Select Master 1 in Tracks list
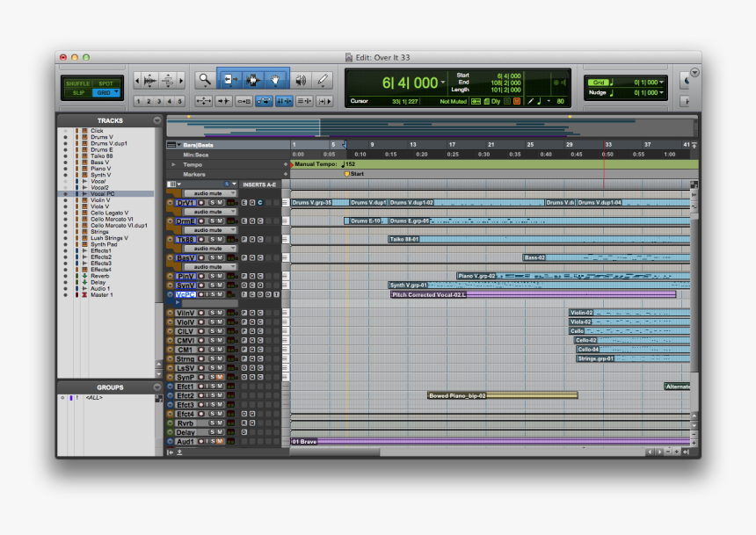756x535 pixels. [102, 294]
